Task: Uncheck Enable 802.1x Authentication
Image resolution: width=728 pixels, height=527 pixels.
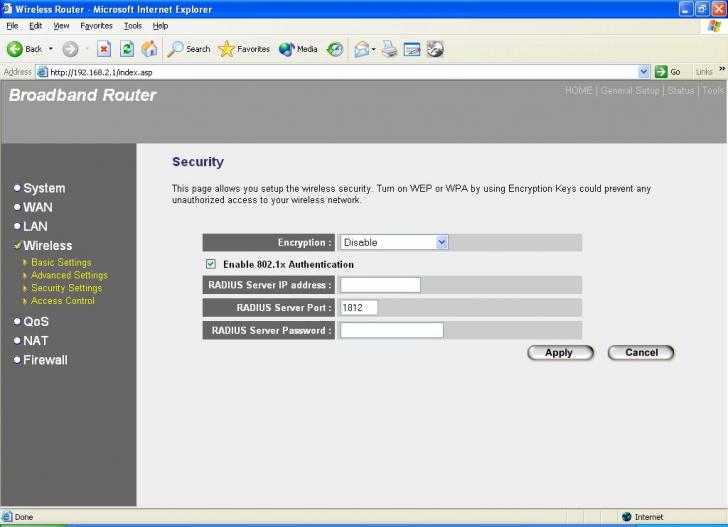Action: tap(210, 264)
